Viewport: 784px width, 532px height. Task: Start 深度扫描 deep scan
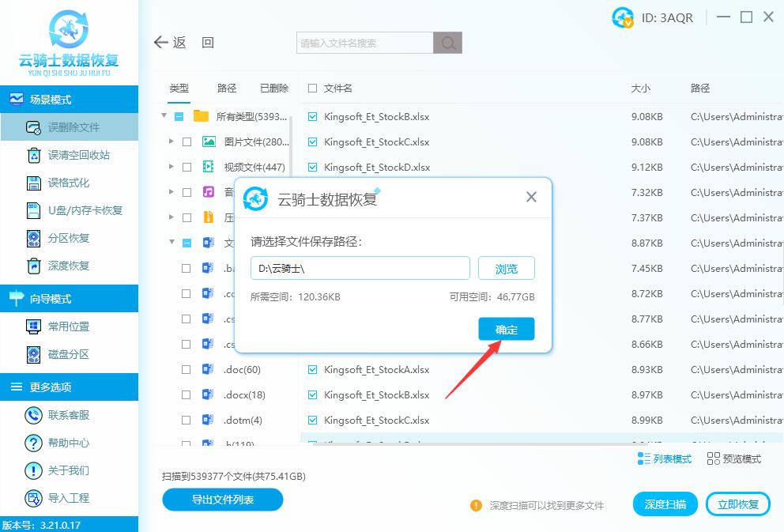click(665, 504)
